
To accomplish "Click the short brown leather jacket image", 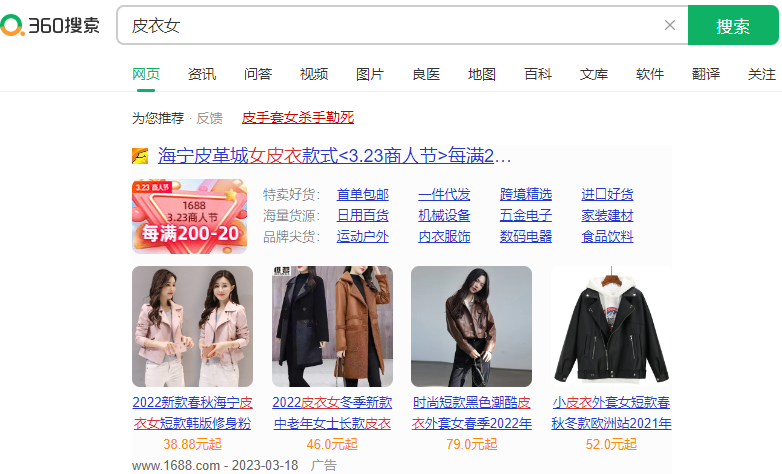I will click(471, 326).
